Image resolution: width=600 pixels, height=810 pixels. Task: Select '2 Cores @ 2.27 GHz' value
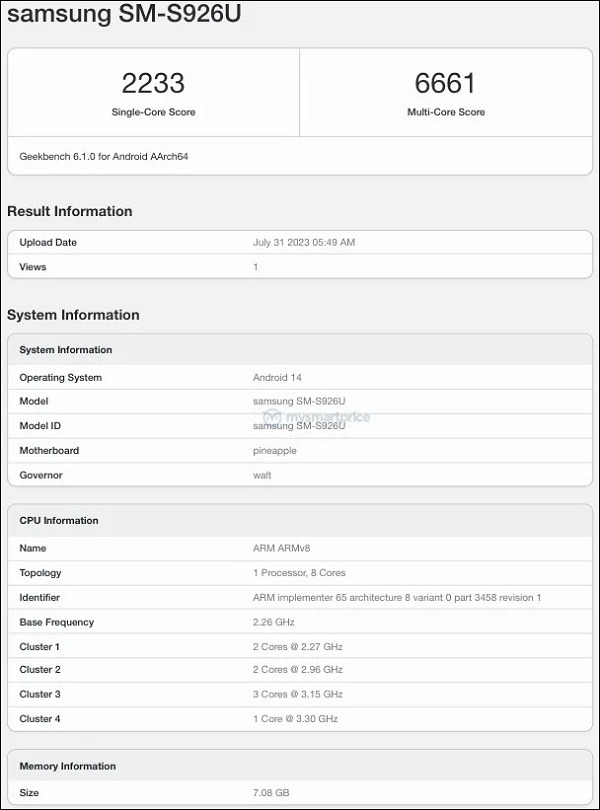click(298, 647)
